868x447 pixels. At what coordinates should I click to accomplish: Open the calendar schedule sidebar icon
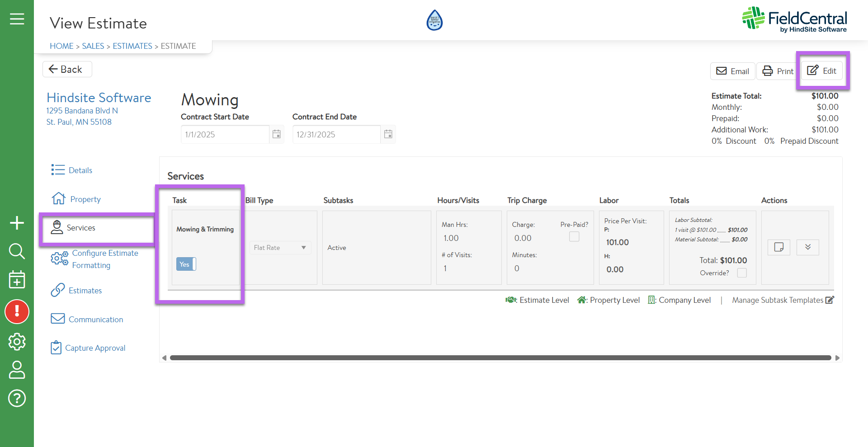click(x=17, y=280)
